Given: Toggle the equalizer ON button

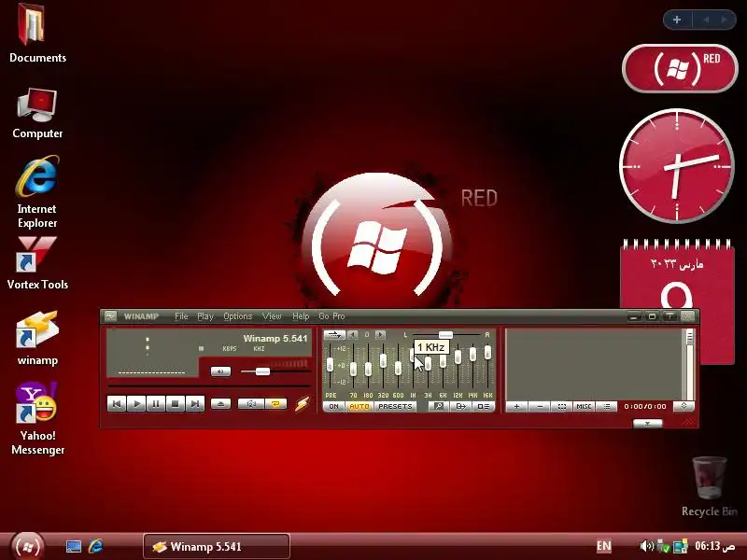Looking at the screenshot, I should pyautogui.click(x=334, y=407).
